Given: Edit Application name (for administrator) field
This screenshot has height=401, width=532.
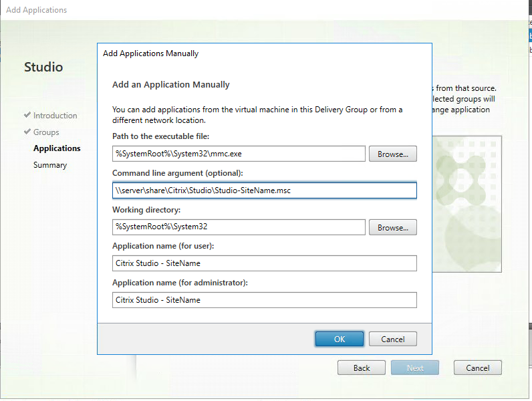Looking at the screenshot, I should [x=264, y=300].
